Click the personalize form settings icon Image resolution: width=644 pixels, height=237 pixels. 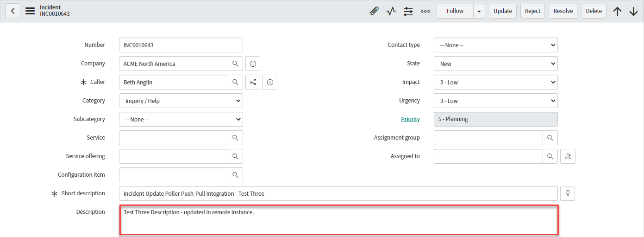coord(408,11)
